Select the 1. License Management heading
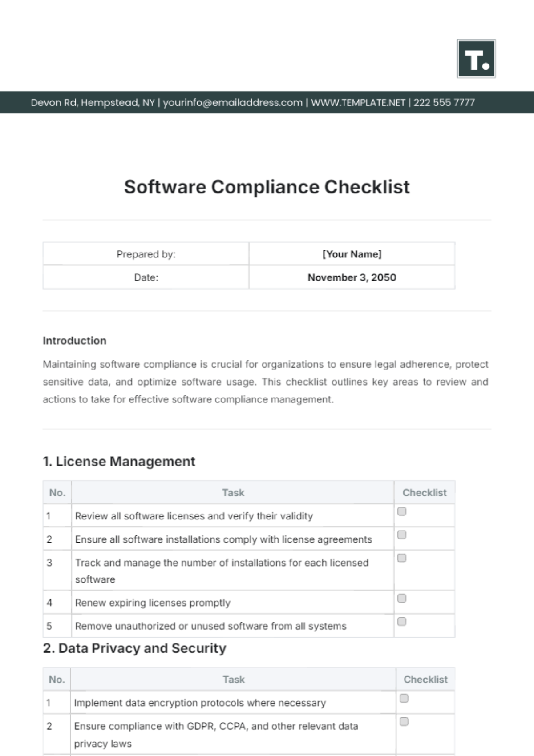This screenshot has width=534, height=756. pyautogui.click(x=119, y=462)
